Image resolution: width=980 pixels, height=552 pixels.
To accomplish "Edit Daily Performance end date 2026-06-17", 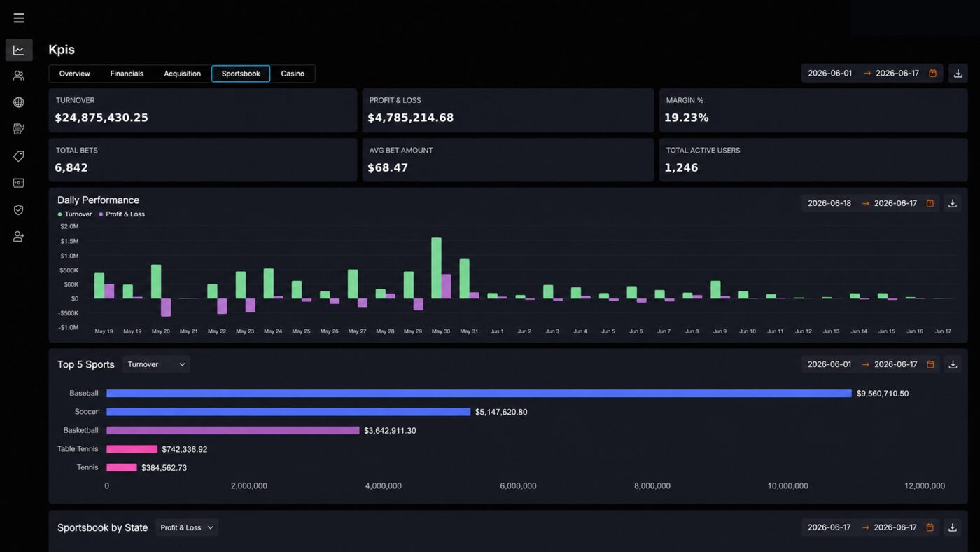I will tap(895, 203).
